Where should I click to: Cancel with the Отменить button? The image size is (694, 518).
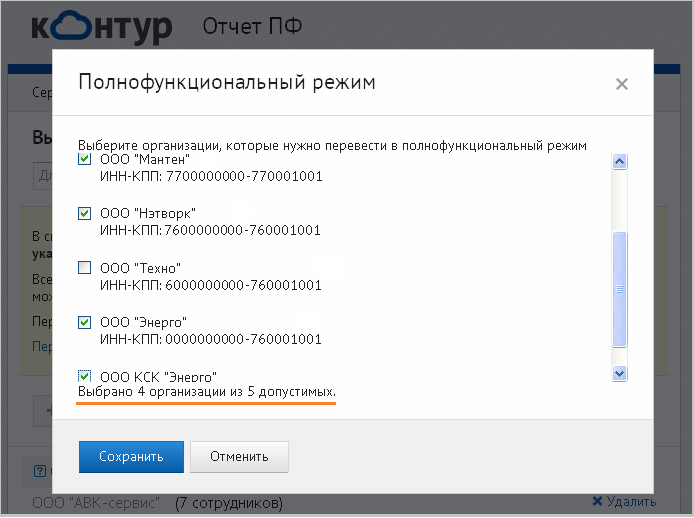(x=239, y=456)
